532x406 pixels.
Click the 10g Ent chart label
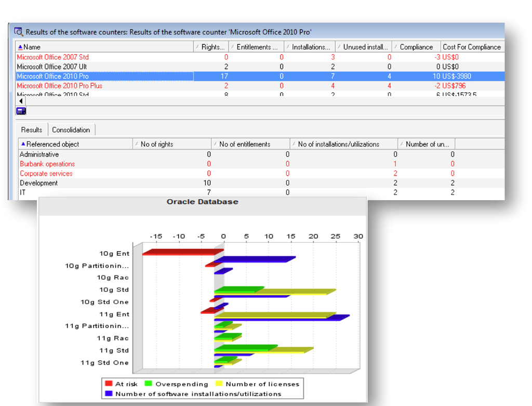pyautogui.click(x=114, y=253)
